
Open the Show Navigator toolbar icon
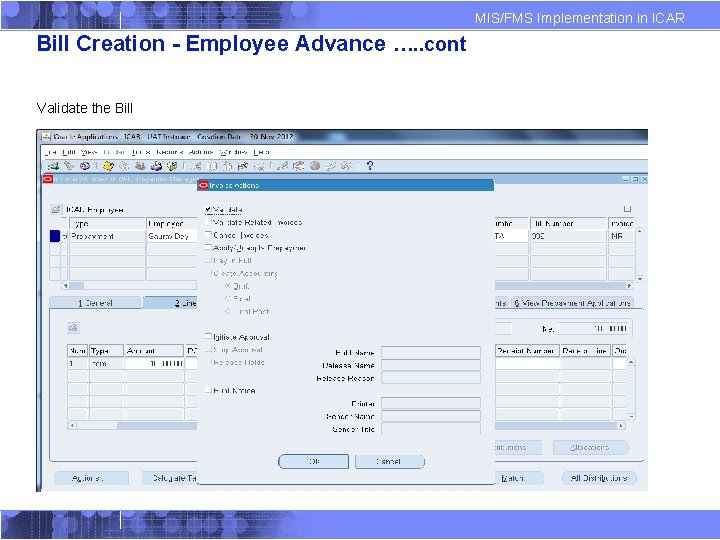[84, 166]
